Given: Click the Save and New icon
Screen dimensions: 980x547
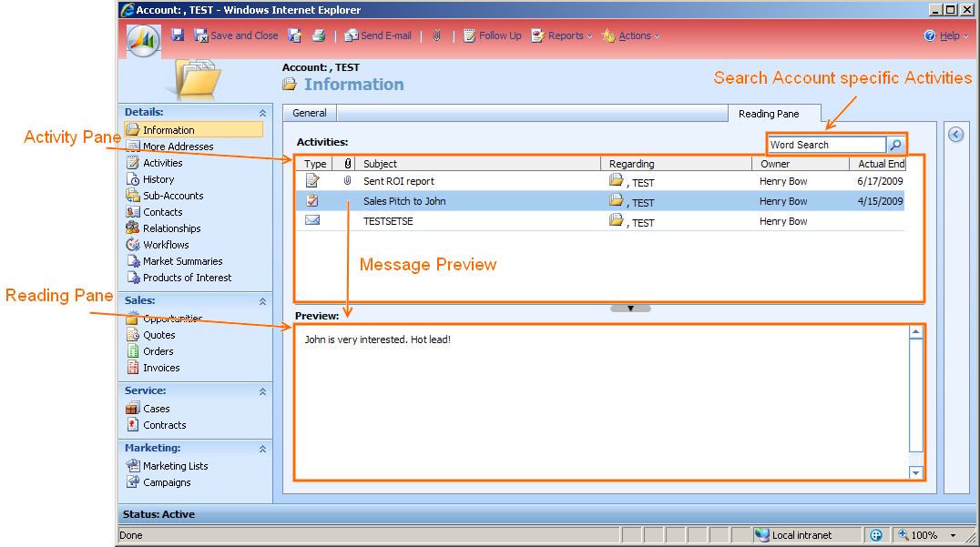Looking at the screenshot, I should point(294,35).
